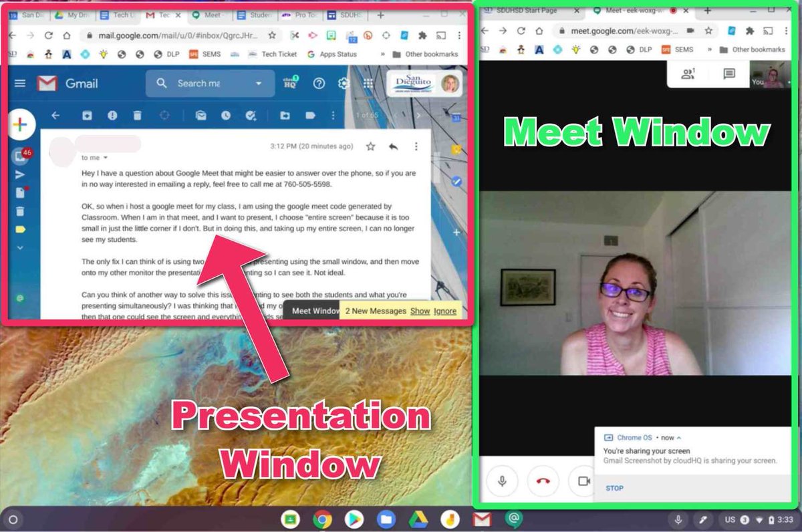The image size is (802, 532).
Task: Show participants list in Meet
Action: point(688,74)
